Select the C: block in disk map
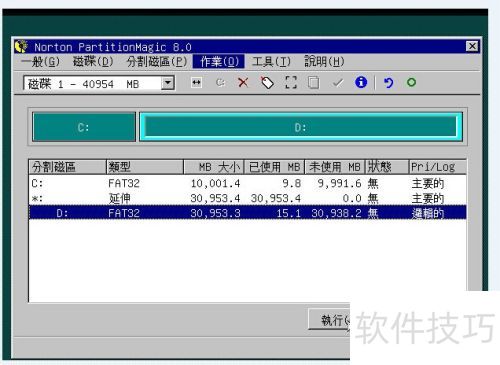Image resolution: width=500 pixels, height=365 pixels. [84, 127]
